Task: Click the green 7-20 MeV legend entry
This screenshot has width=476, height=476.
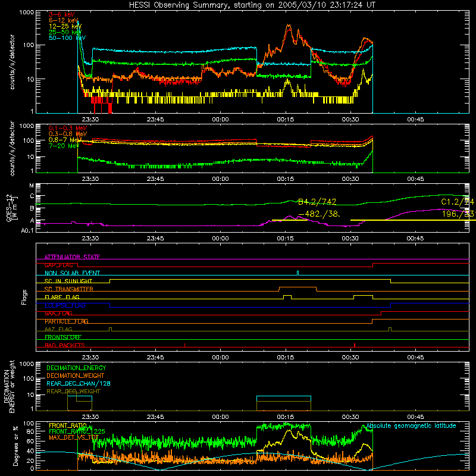Action: pyautogui.click(x=64, y=146)
